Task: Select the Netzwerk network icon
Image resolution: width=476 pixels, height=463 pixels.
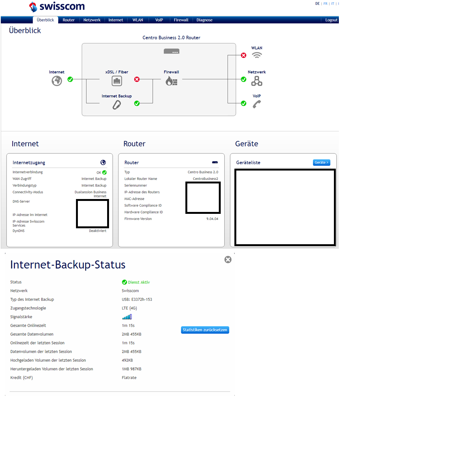Action: coord(257,81)
